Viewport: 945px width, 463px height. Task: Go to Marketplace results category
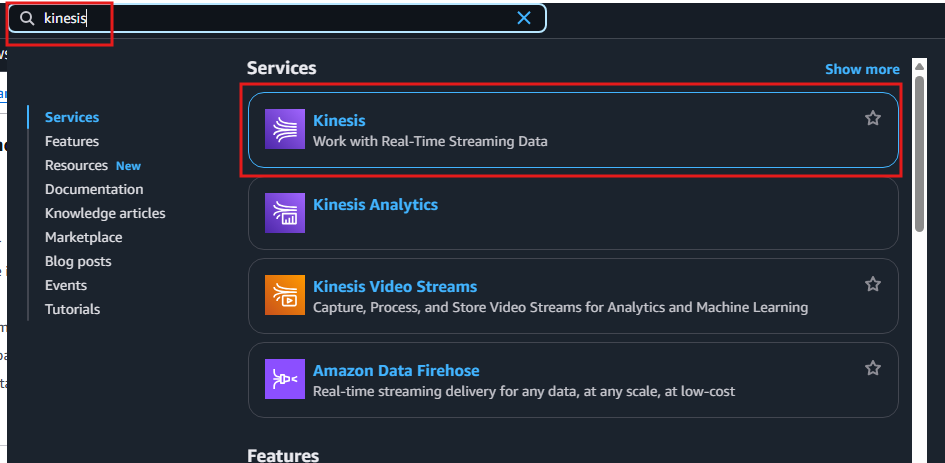pyautogui.click(x=84, y=238)
